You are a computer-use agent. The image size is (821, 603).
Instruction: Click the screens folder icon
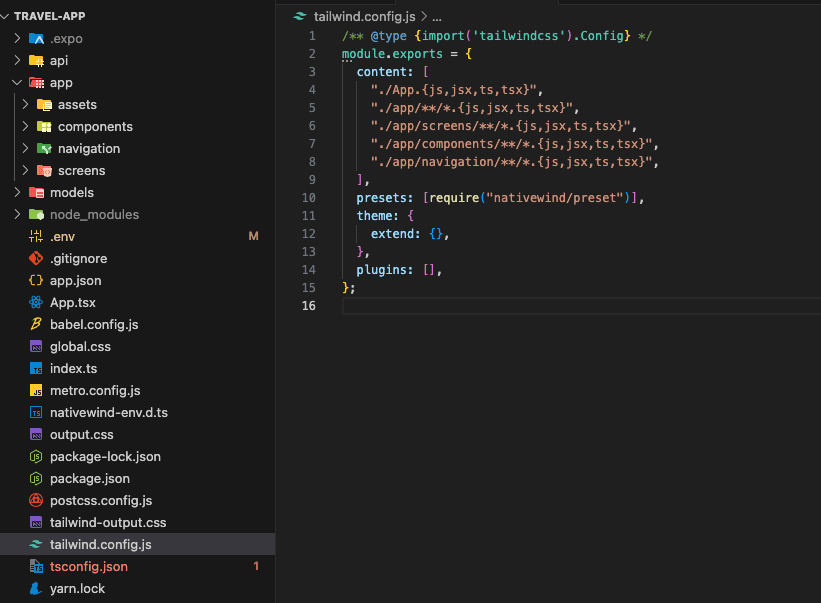[45, 171]
